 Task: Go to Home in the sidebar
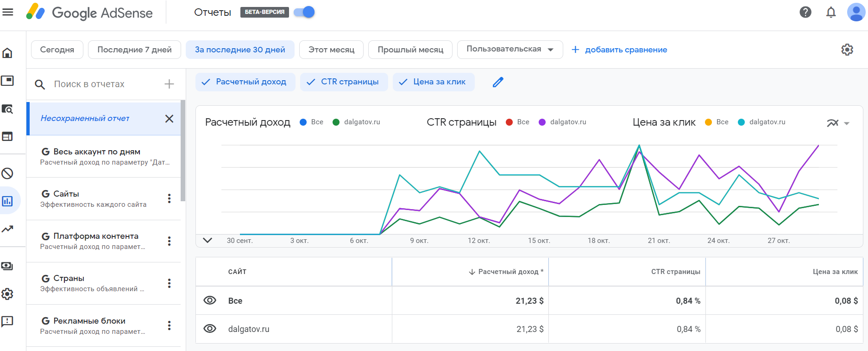pyautogui.click(x=7, y=53)
